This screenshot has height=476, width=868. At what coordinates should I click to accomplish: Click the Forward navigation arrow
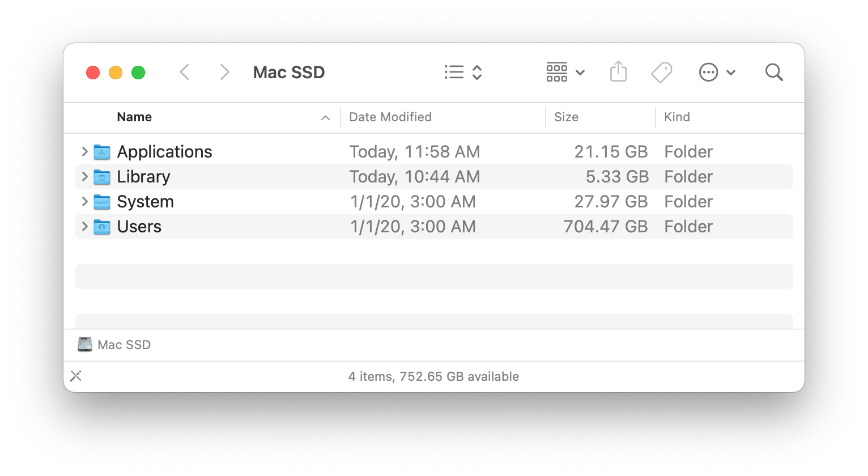pyautogui.click(x=224, y=72)
